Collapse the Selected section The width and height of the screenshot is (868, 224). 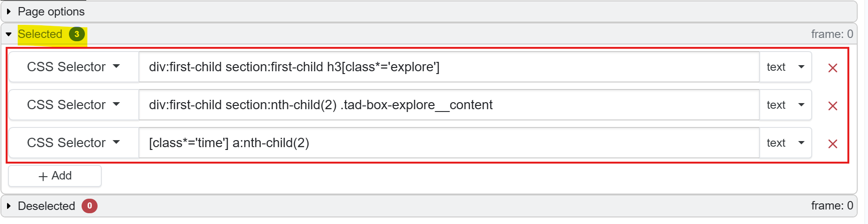8,34
